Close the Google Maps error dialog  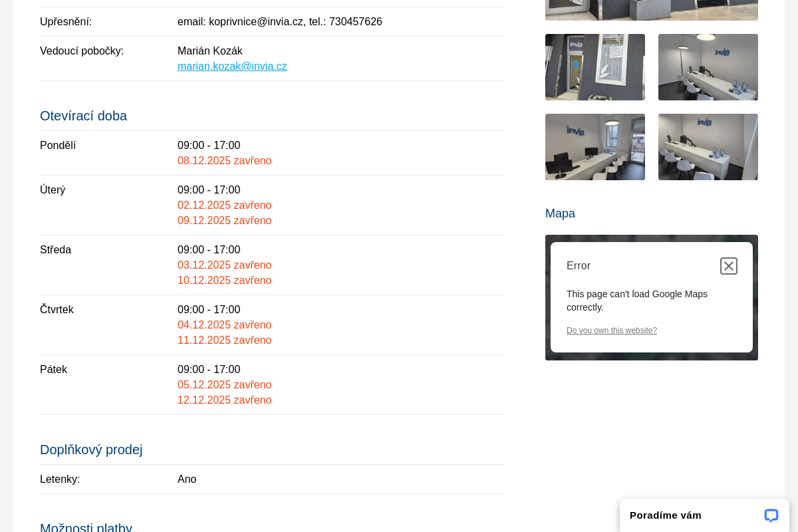(729, 266)
